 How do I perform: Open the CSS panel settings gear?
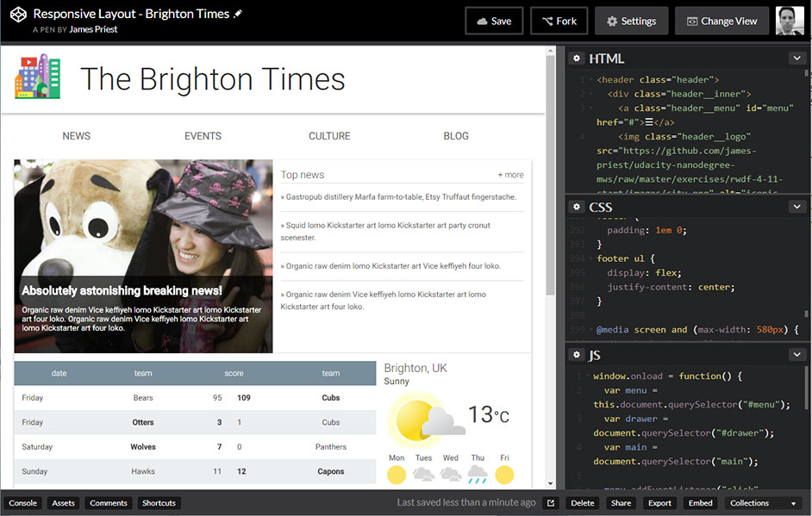[576, 207]
